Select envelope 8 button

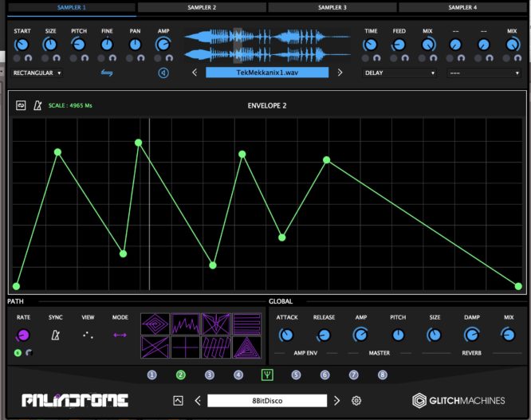(x=383, y=375)
